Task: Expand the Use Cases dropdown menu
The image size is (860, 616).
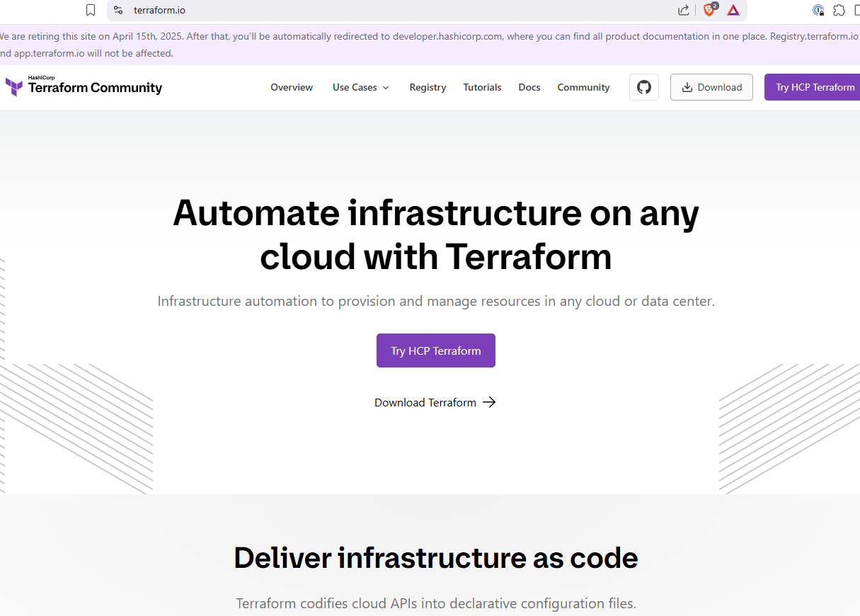Action: coord(361,87)
